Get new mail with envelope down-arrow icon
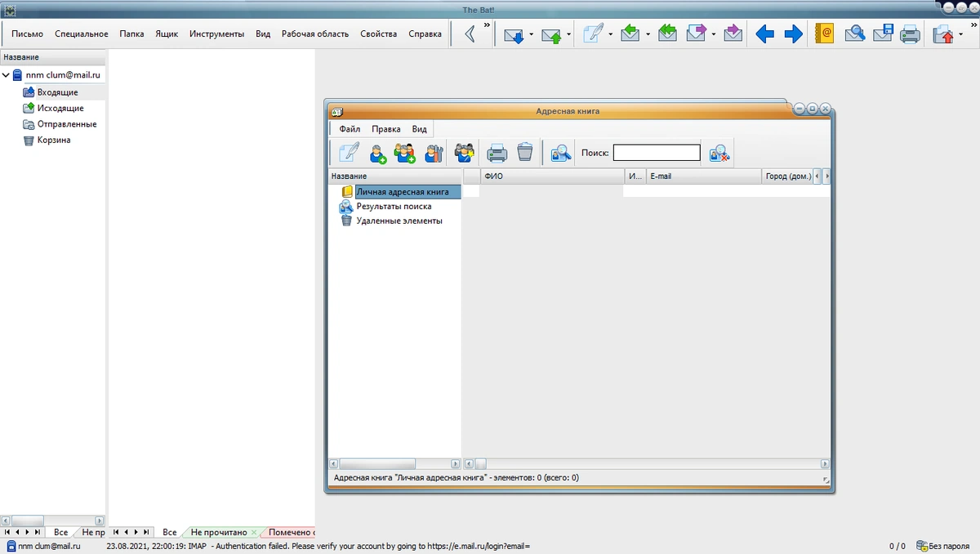This screenshot has height=554, width=980. 514,35
